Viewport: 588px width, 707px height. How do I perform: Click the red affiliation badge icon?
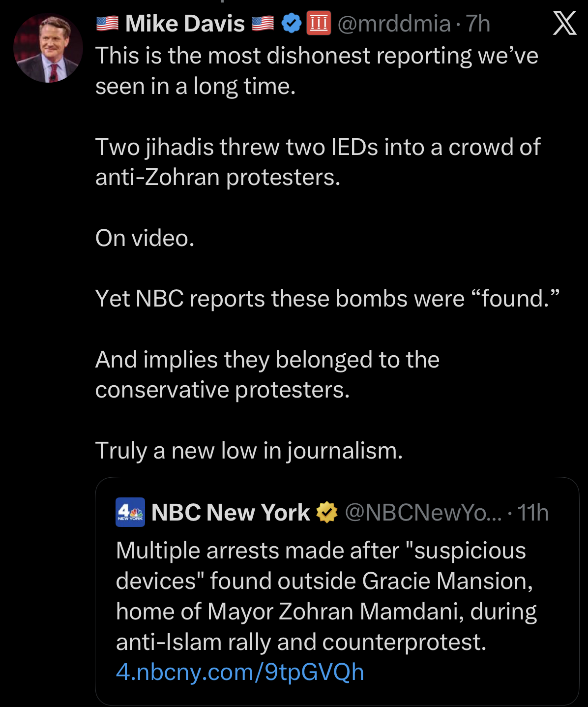coord(319,23)
